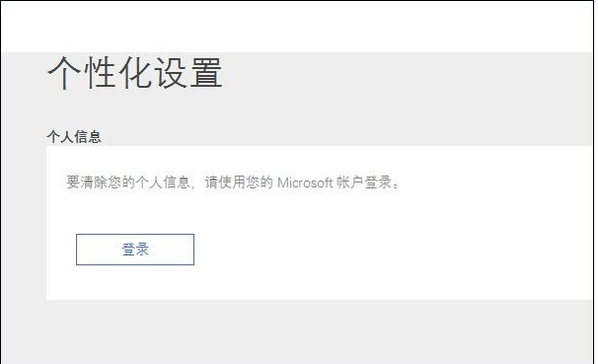Click the 登录 sign-in button
This screenshot has width=598, height=364.
coord(135,250)
